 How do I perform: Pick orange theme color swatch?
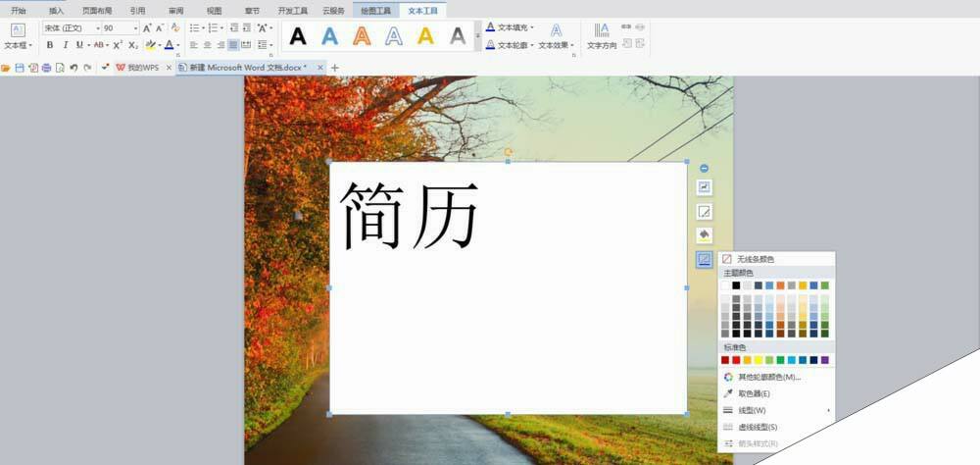781,285
